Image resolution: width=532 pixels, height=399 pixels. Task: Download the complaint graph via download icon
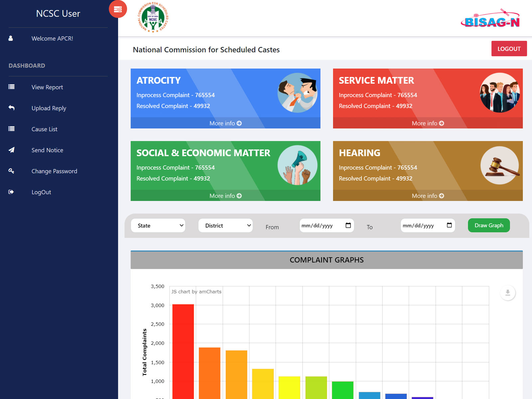coord(507,293)
